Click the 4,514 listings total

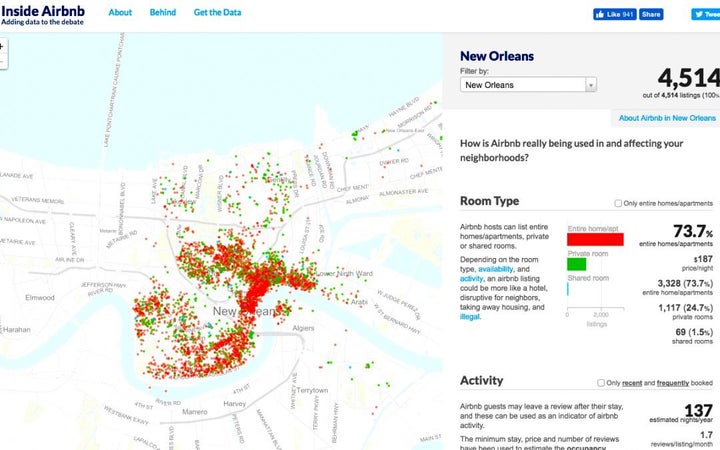[688, 78]
